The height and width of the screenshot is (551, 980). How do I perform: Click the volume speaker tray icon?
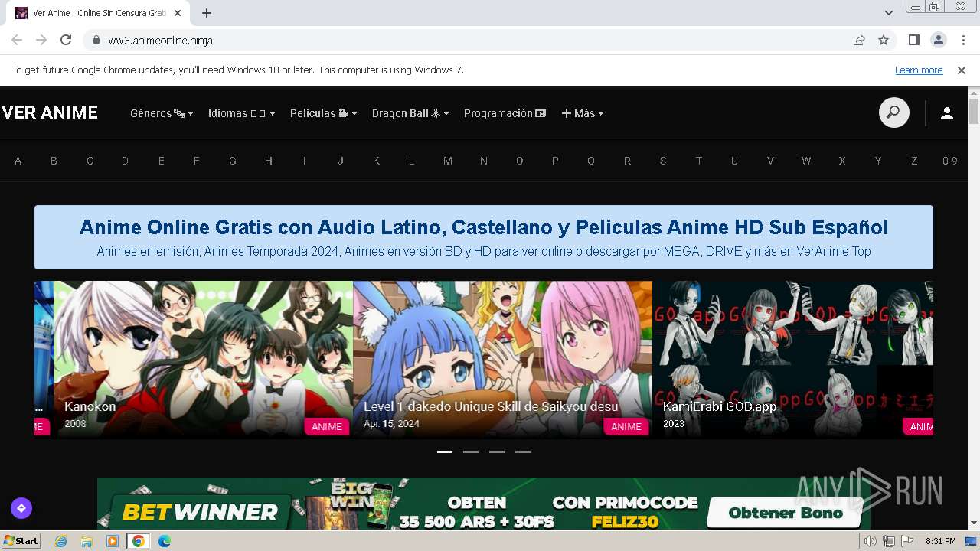point(871,541)
